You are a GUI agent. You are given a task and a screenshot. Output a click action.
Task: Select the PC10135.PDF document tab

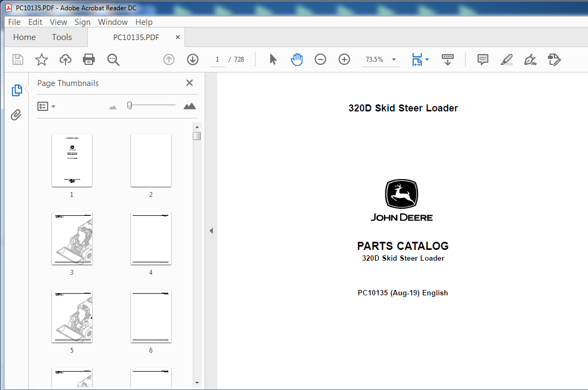pos(136,37)
